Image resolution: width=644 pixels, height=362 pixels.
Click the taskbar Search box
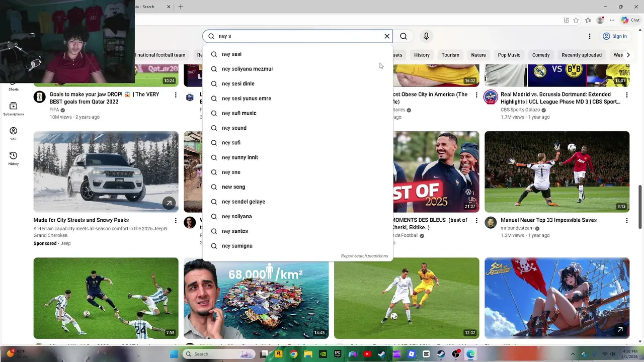(x=219, y=354)
